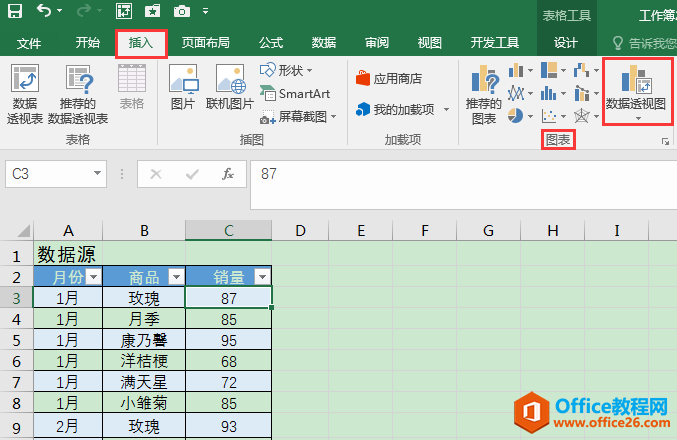This screenshot has width=677, height=440.
Task: Open the Customize Quick Access Toolbar arrow
Action: (206, 11)
